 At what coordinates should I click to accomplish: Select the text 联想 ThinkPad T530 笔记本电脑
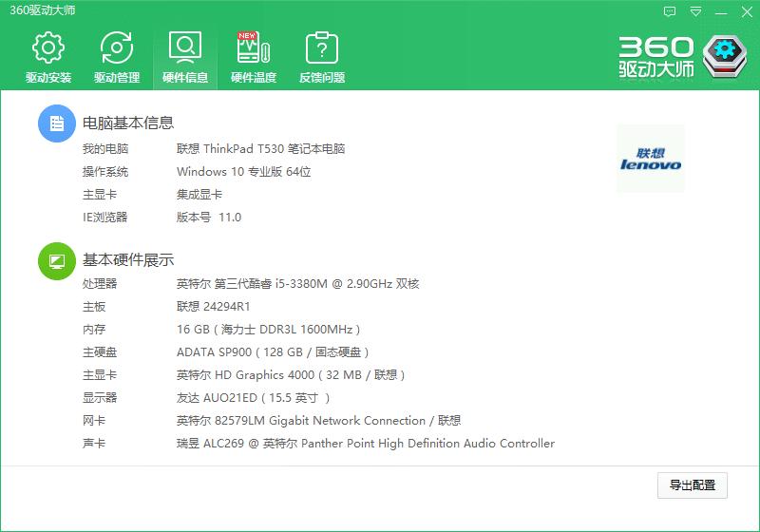260,149
